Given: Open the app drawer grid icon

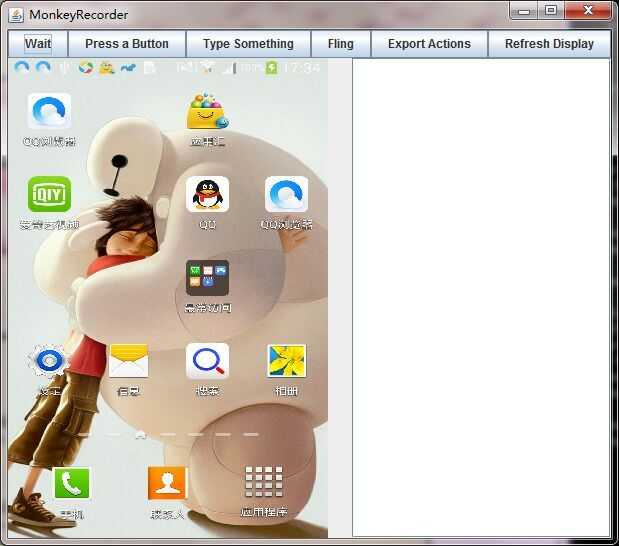Looking at the screenshot, I should (x=264, y=482).
